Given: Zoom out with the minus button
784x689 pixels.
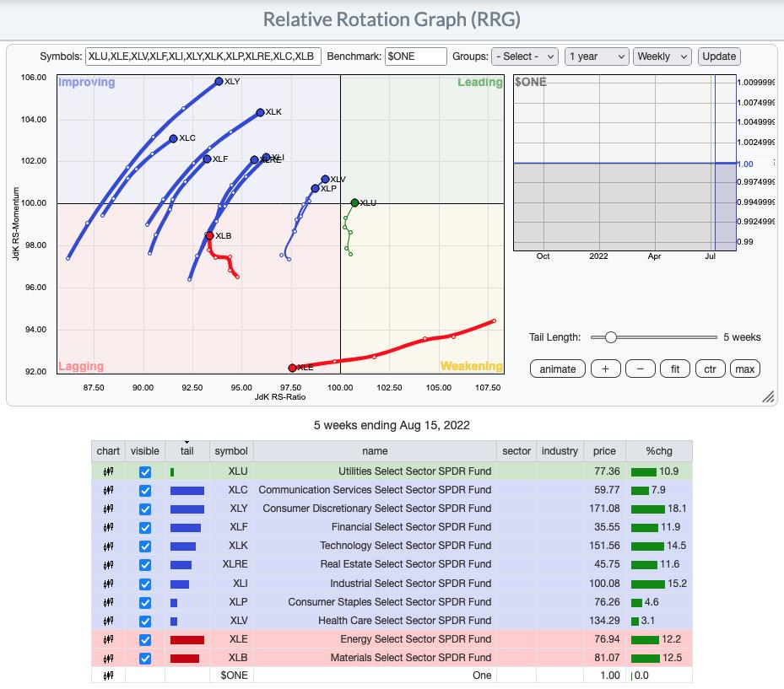Looking at the screenshot, I should point(640,369).
